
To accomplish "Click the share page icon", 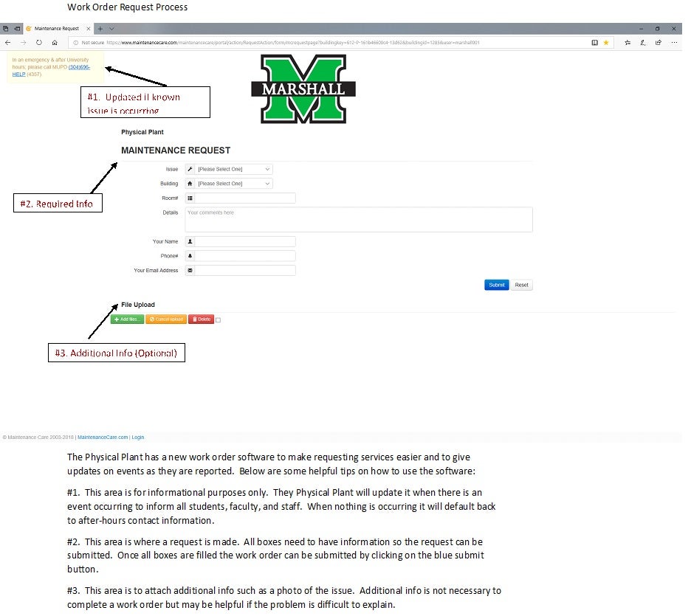I will (659, 43).
